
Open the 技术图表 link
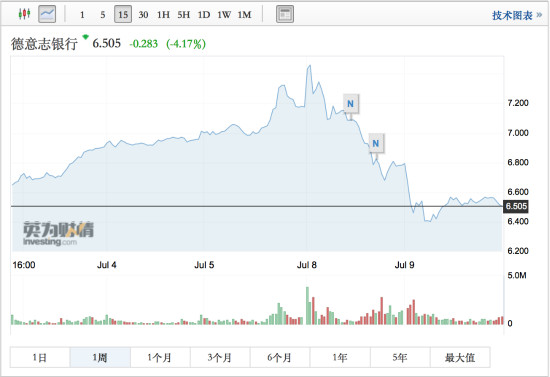(517, 15)
